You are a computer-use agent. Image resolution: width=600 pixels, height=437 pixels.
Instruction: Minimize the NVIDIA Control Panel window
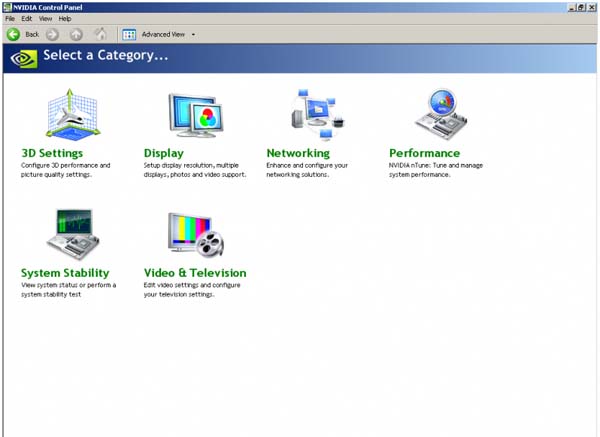click(x=572, y=7)
